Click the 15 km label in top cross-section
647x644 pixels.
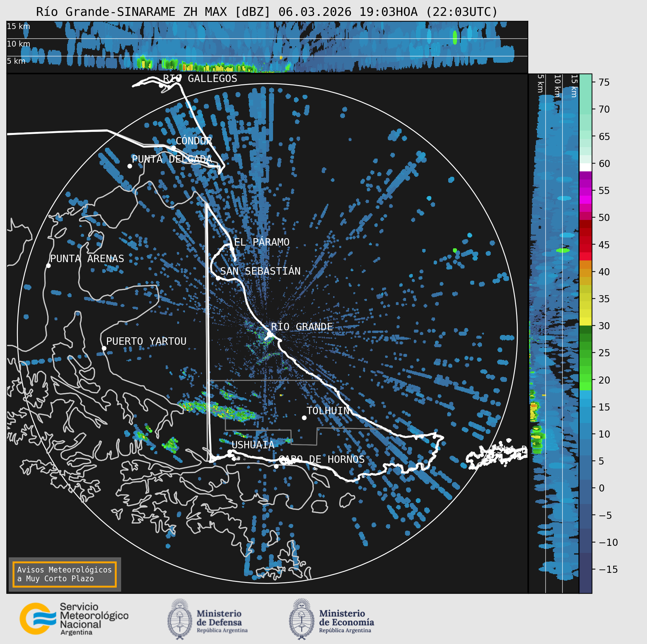[19, 26]
